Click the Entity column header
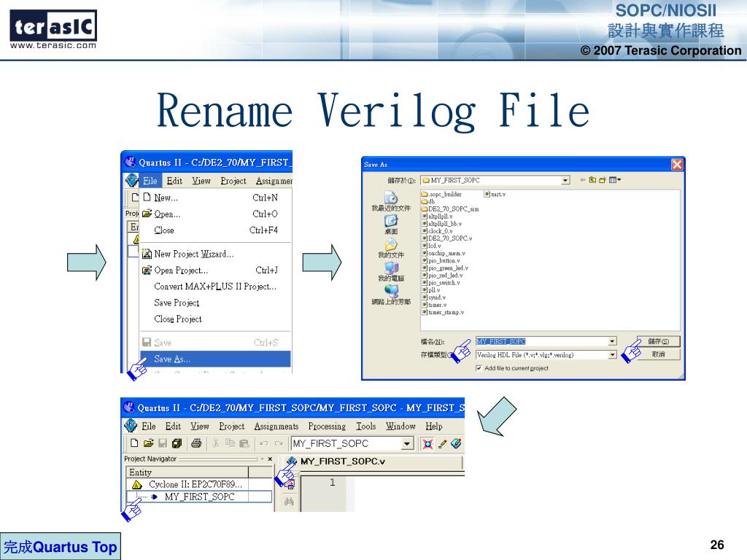747x560 pixels. tap(187, 472)
